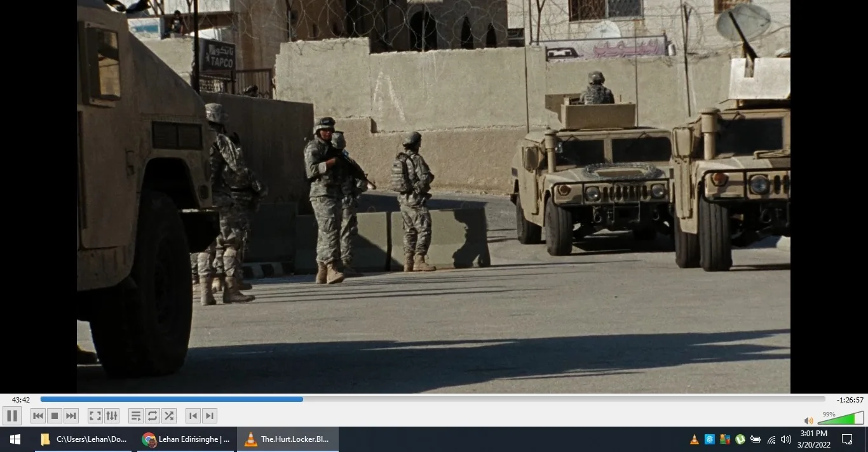
Task: Show the VLC playlist
Action: [x=136, y=416]
